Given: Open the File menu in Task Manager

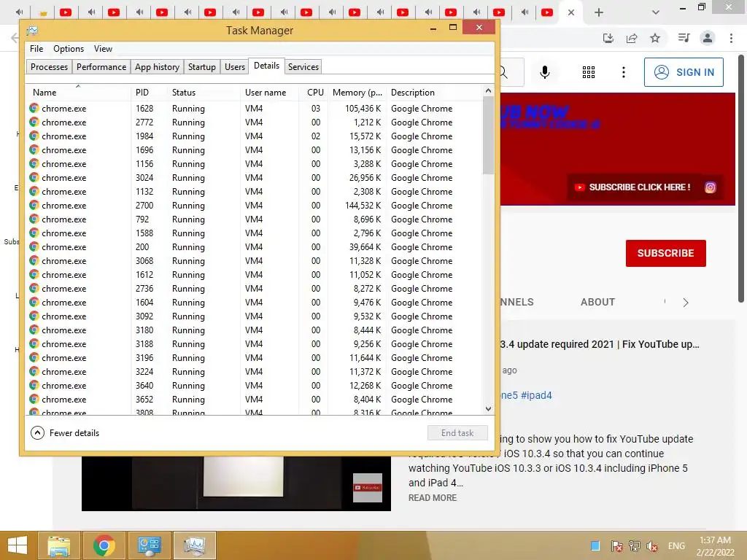Looking at the screenshot, I should 36,49.
